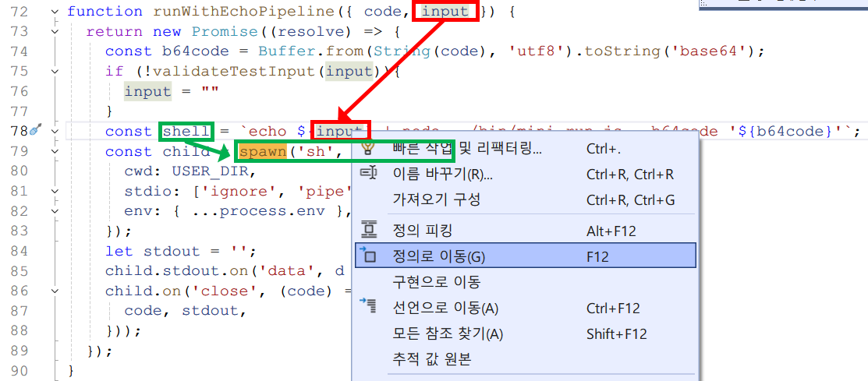
Task: Click the 'sh' string on line 79
Action: 314,151
